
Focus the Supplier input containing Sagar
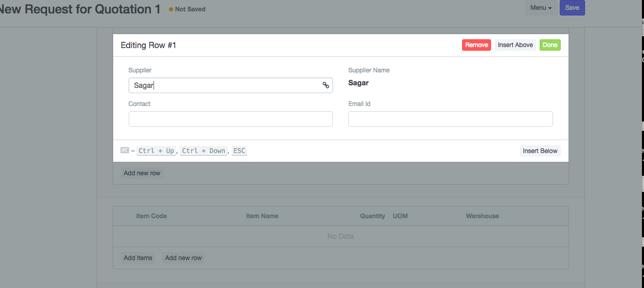pyautogui.click(x=225, y=85)
